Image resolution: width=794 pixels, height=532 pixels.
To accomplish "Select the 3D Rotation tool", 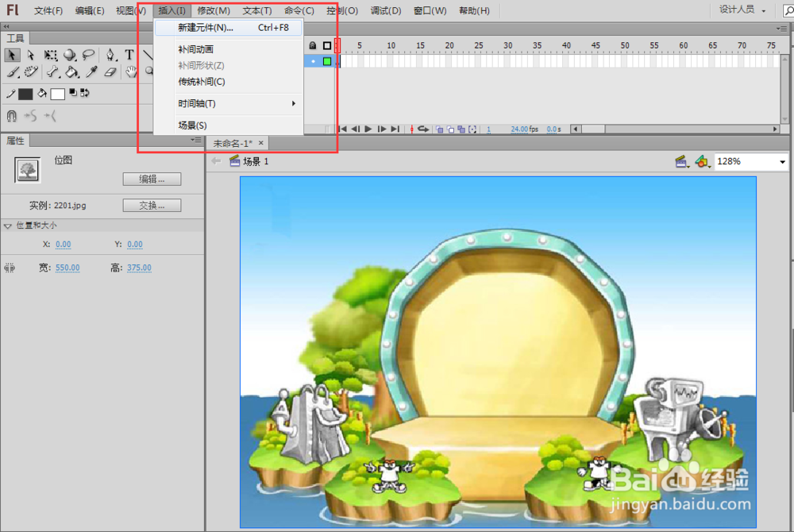I will (70, 55).
